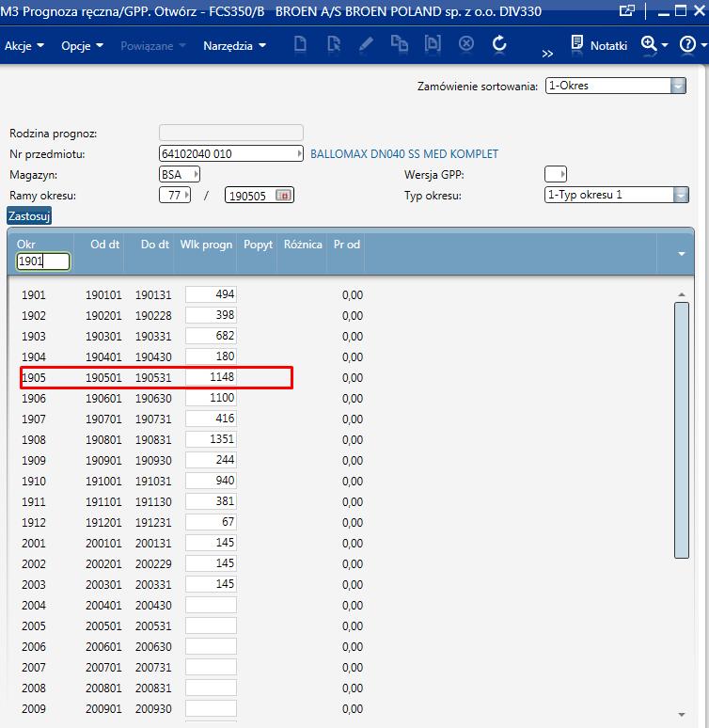The width and height of the screenshot is (709, 728).
Task: Click the Okr filter field containing 1901
Action: tap(42, 261)
